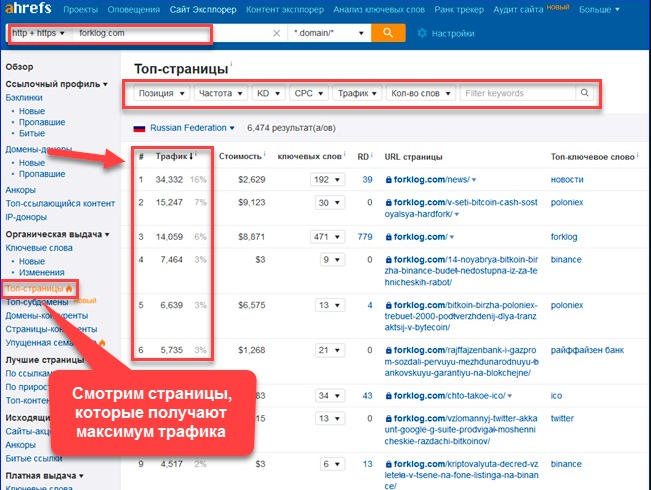Click the RD value 39
651x490 pixels.
pos(367,180)
